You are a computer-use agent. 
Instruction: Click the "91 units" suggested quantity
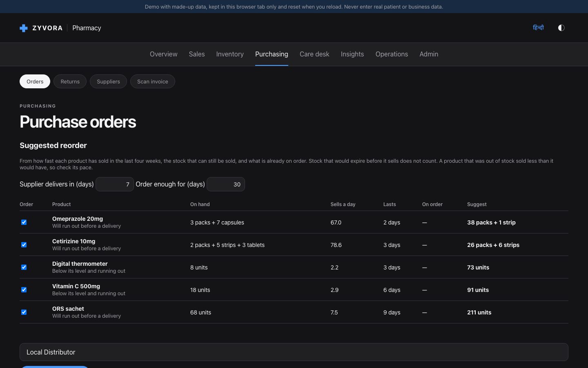pyautogui.click(x=478, y=290)
